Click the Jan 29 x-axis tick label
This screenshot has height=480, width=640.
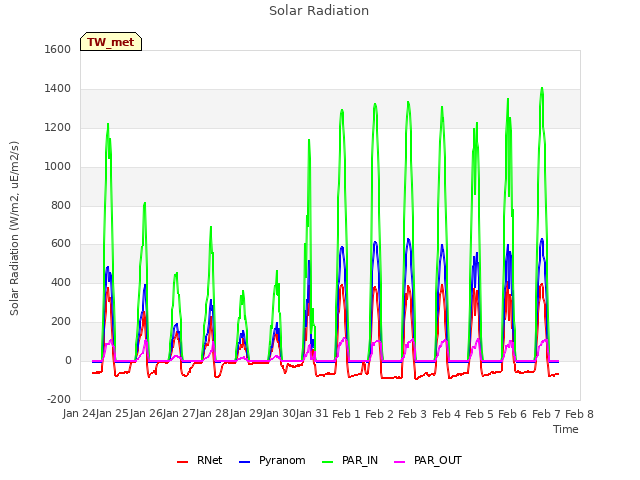click(x=246, y=414)
